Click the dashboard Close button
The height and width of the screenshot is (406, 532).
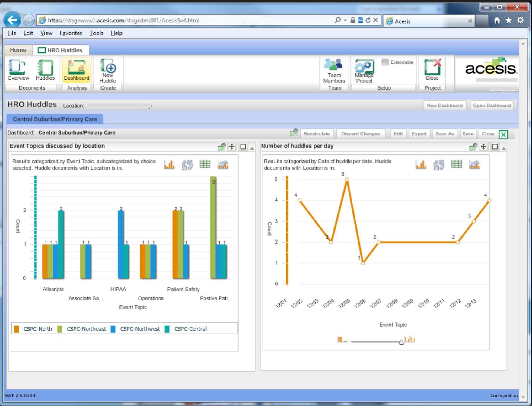(x=488, y=134)
